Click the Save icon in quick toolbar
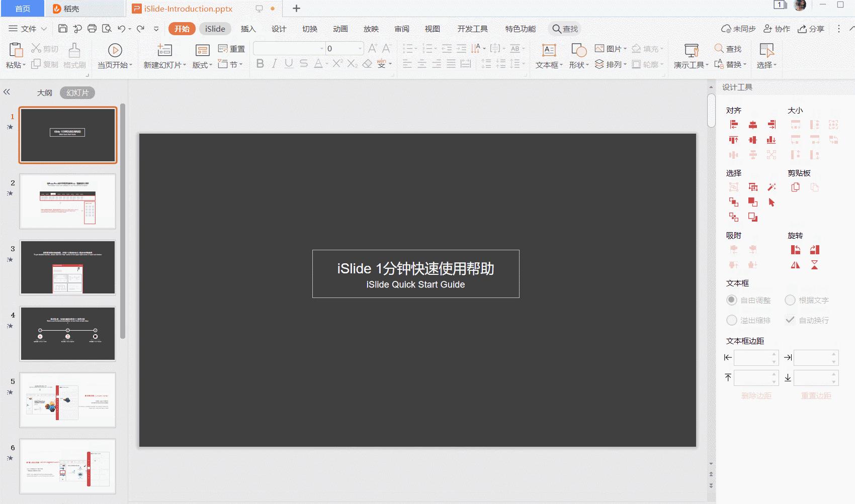The width and height of the screenshot is (855, 504). pos(63,29)
